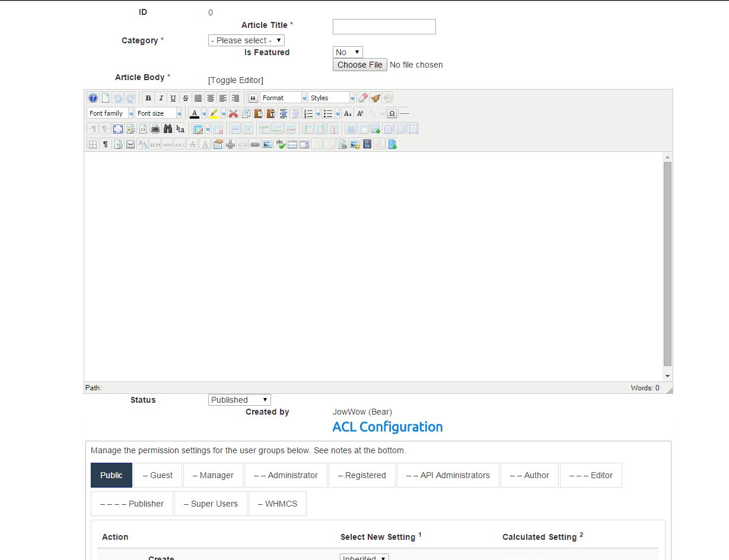
Task: Toggle Bold formatting
Action: tap(148, 98)
